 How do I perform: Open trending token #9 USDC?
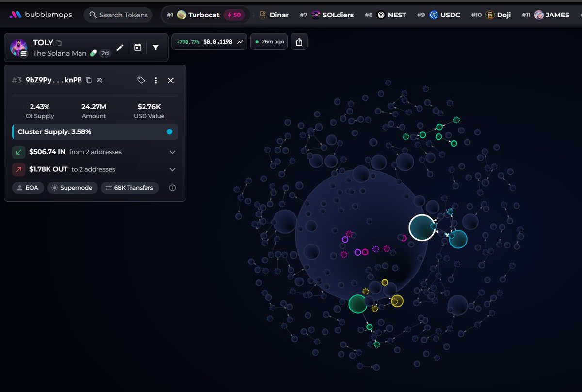(439, 15)
